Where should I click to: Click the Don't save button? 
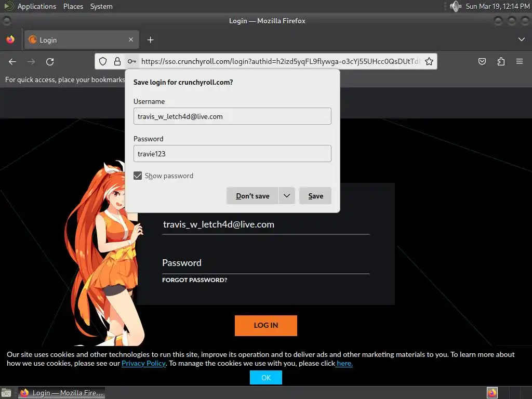click(x=252, y=196)
